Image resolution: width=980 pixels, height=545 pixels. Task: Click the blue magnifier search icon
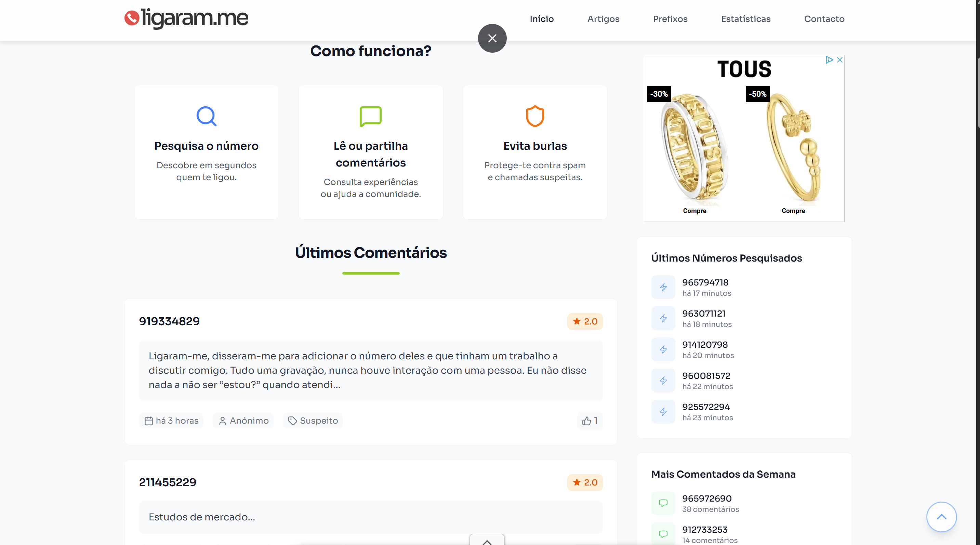tap(206, 116)
